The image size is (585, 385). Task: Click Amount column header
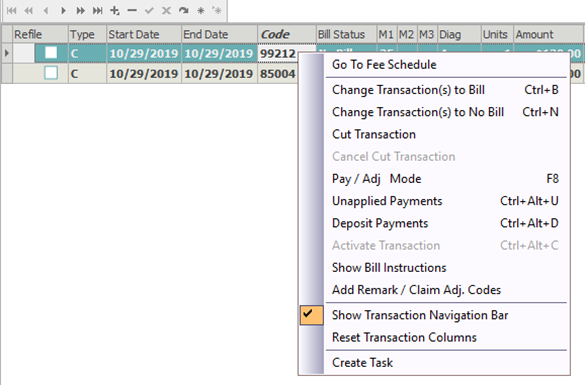(x=548, y=34)
